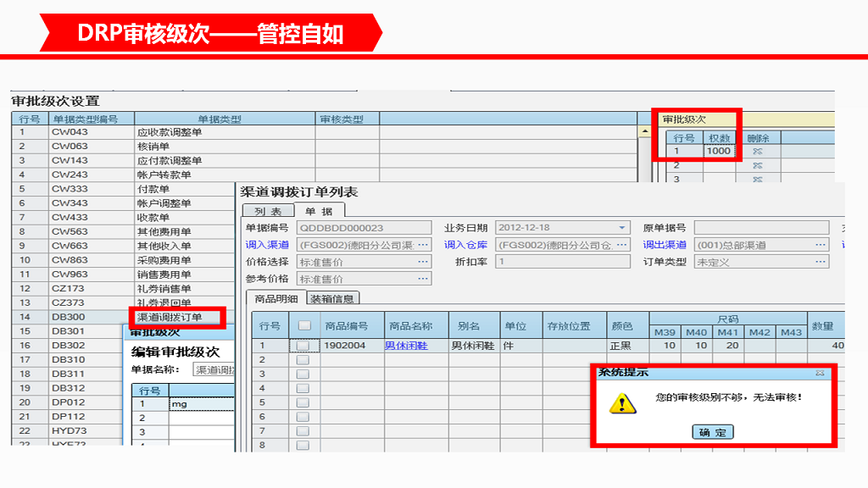The image size is (868, 488).
Task: Expand the 业务日期 date dropdown
Action: [x=622, y=228]
